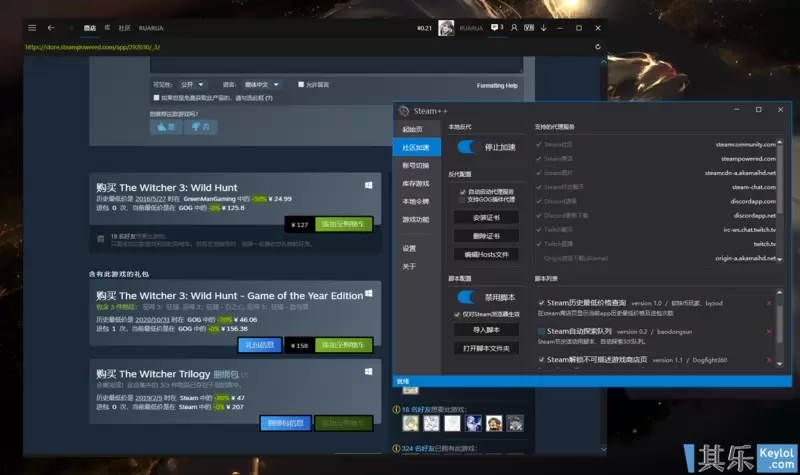Open downloads arrow icon in Steam header
This screenshot has height=475, width=800.
click(544, 28)
